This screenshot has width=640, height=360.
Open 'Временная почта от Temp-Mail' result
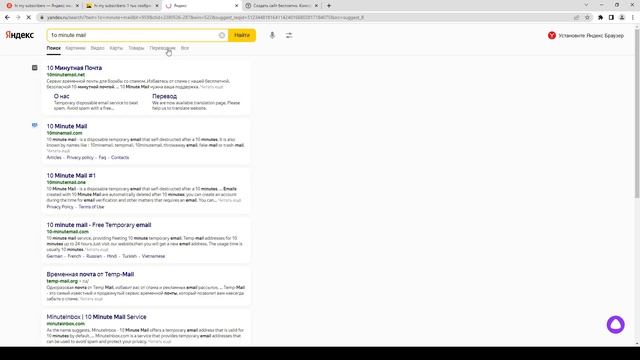(90, 274)
